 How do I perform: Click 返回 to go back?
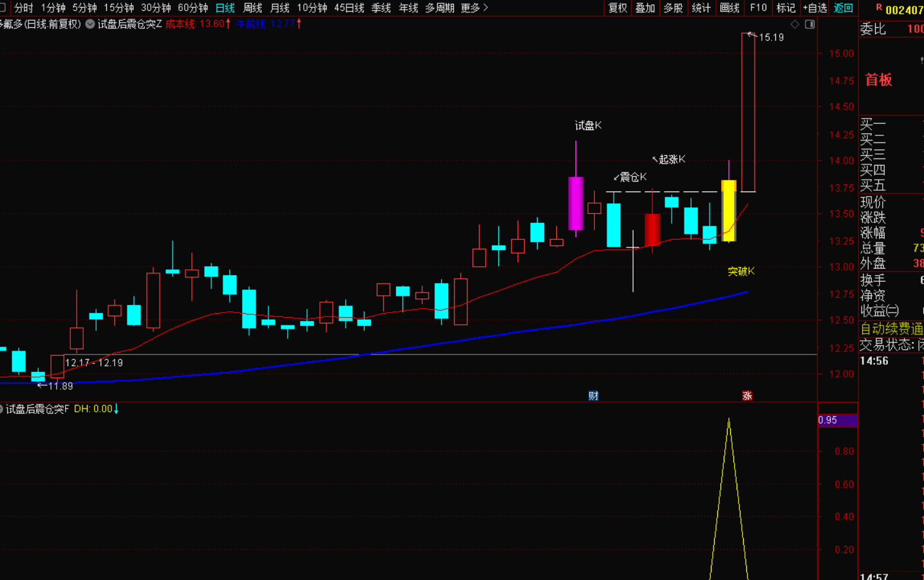click(x=843, y=8)
